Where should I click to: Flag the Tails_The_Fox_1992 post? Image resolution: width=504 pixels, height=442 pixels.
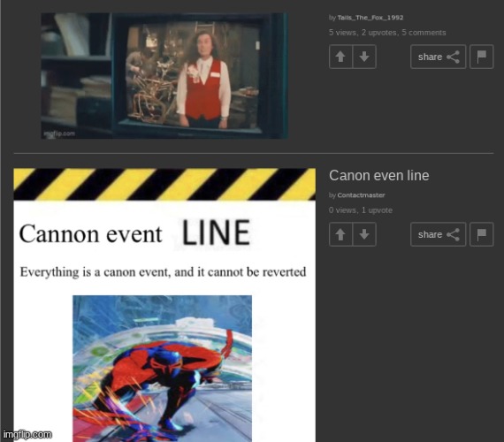click(x=482, y=57)
